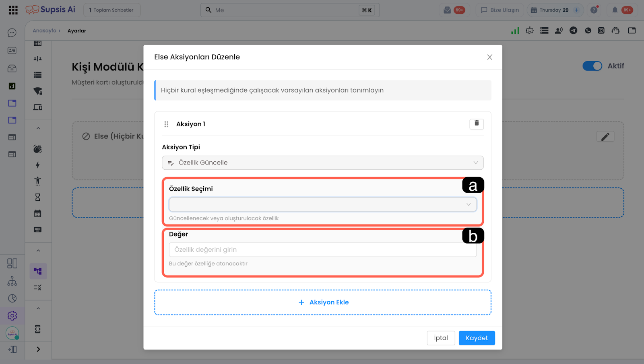Click the İptal button
Image resolution: width=644 pixels, height=364 pixels.
click(441, 338)
